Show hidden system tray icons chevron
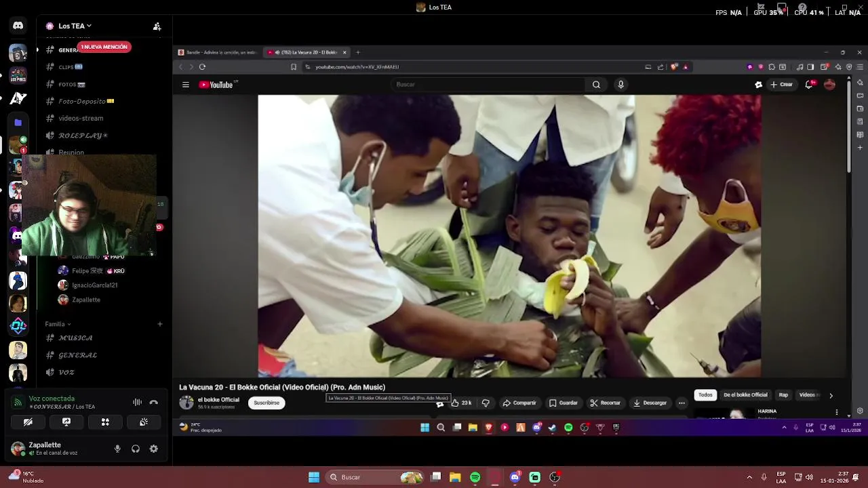The image size is (868, 488). (x=749, y=477)
